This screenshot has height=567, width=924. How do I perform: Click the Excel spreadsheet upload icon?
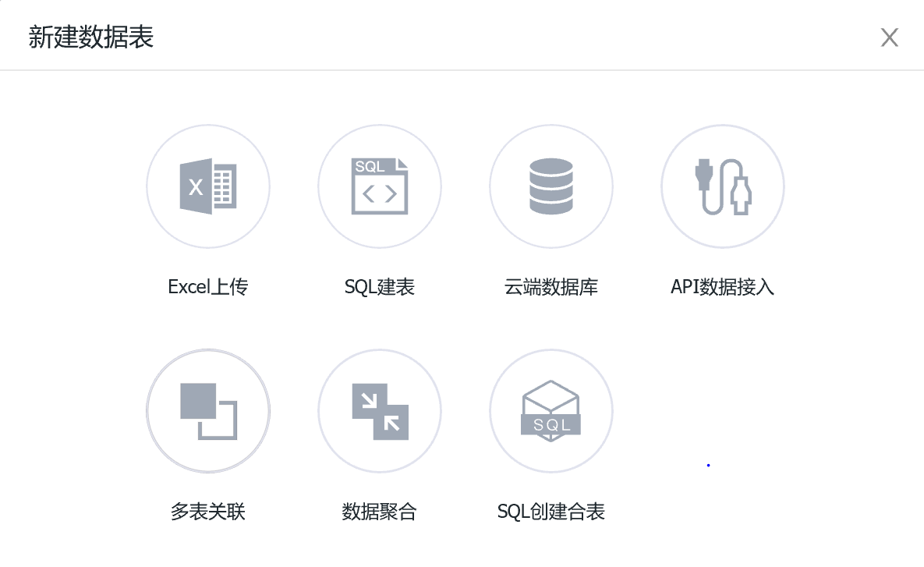point(208,187)
